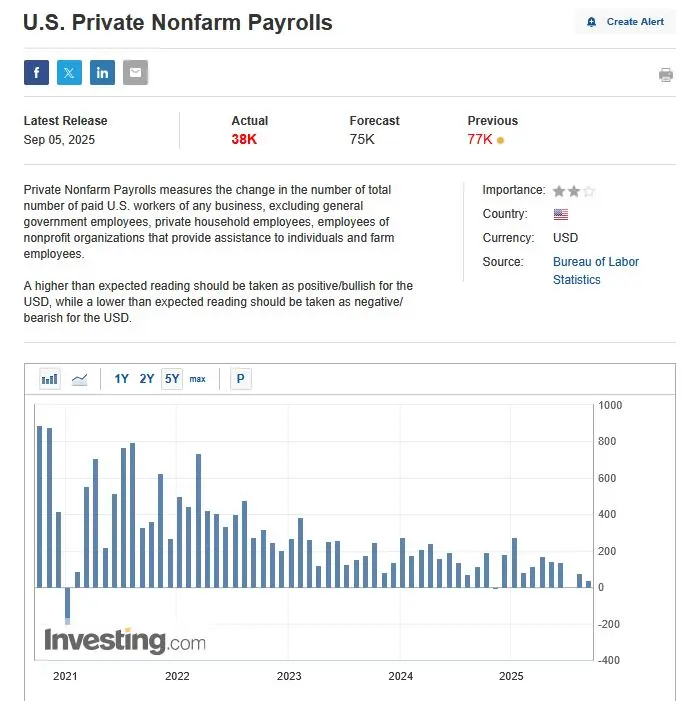Share by email envelope icon
692x701 pixels.
pos(135,72)
